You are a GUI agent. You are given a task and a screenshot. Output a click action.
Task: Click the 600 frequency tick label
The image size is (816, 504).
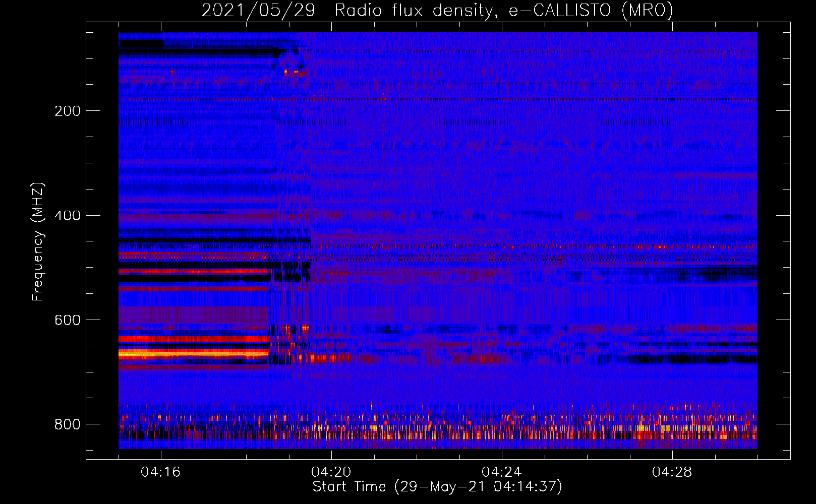click(68, 320)
